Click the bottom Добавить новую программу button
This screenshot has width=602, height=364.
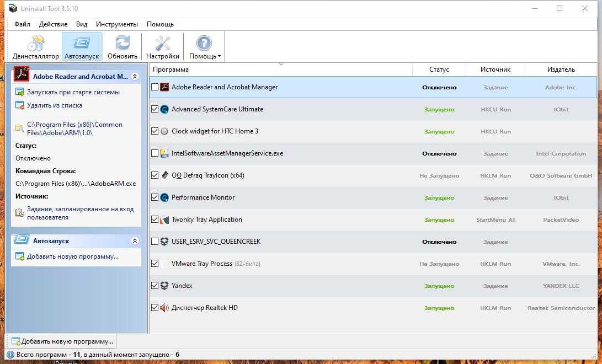point(62,341)
